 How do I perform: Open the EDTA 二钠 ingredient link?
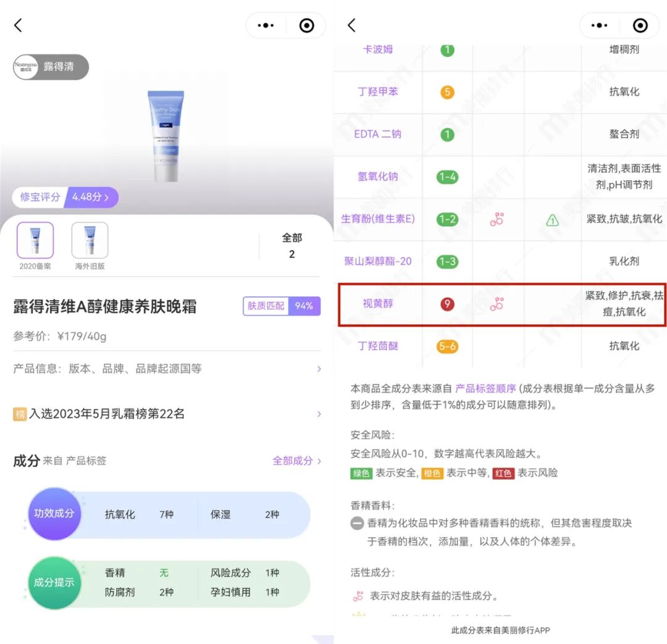(x=378, y=135)
